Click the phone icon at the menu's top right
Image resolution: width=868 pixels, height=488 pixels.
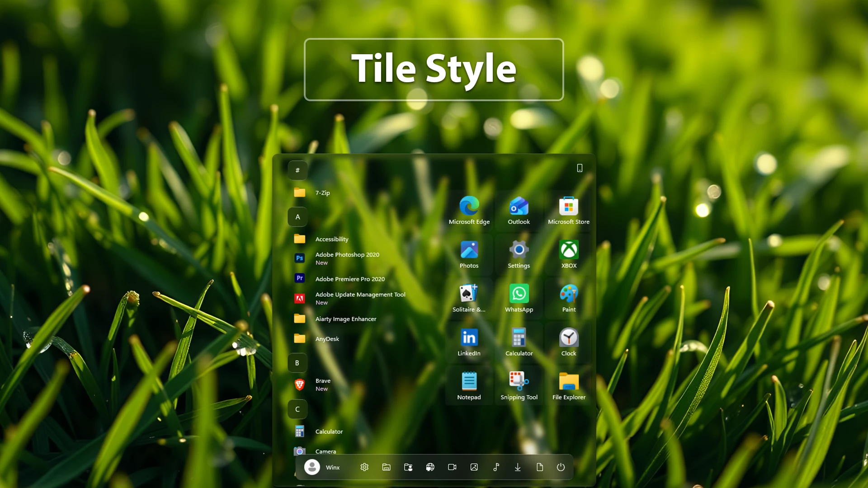coord(580,168)
